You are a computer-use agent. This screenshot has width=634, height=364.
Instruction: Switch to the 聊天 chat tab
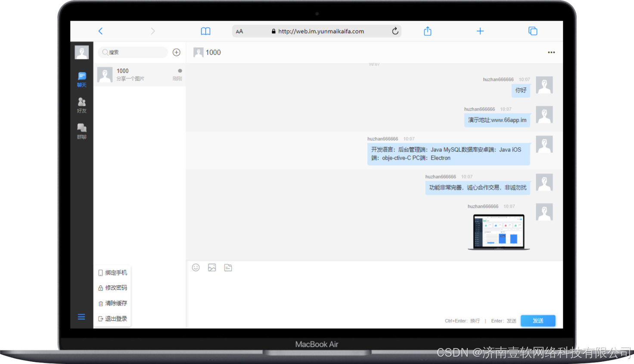pos(82,80)
